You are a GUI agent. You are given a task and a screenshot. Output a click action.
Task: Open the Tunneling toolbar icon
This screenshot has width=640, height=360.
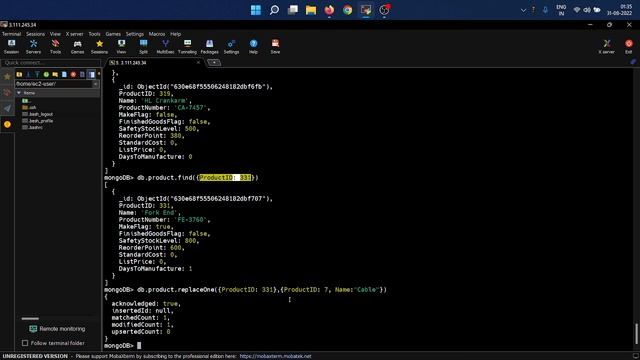click(187, 47)
